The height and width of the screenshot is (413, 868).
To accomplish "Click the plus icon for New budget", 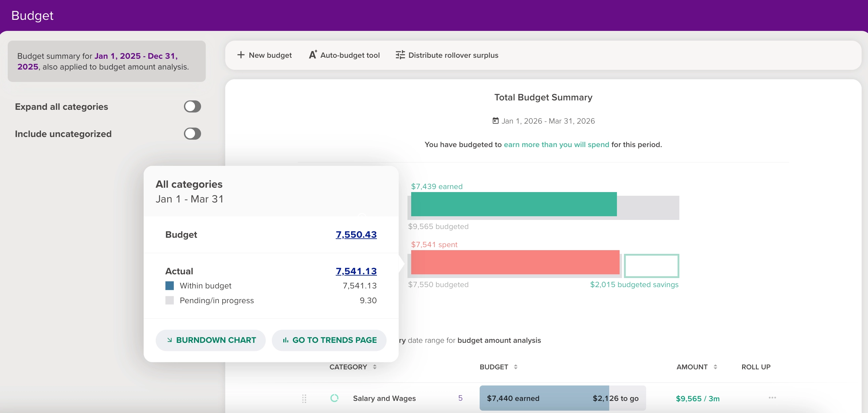I will click(x=241, y=55).
